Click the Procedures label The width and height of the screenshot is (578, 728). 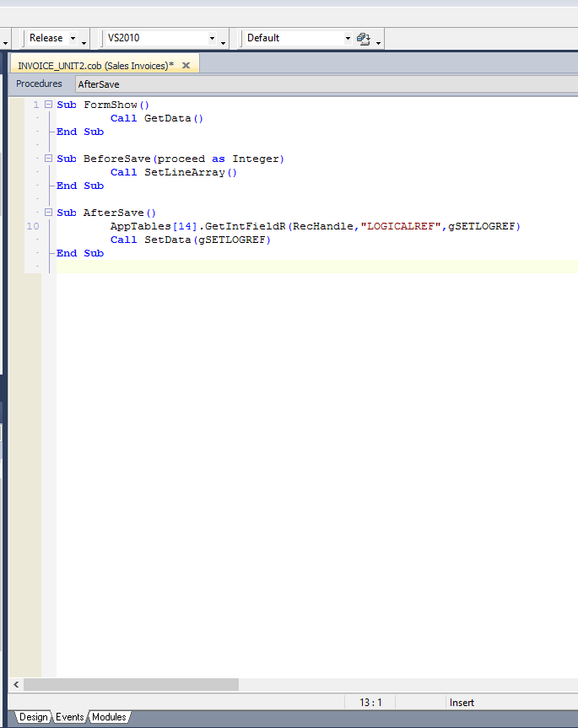click(x=39, y=84)
